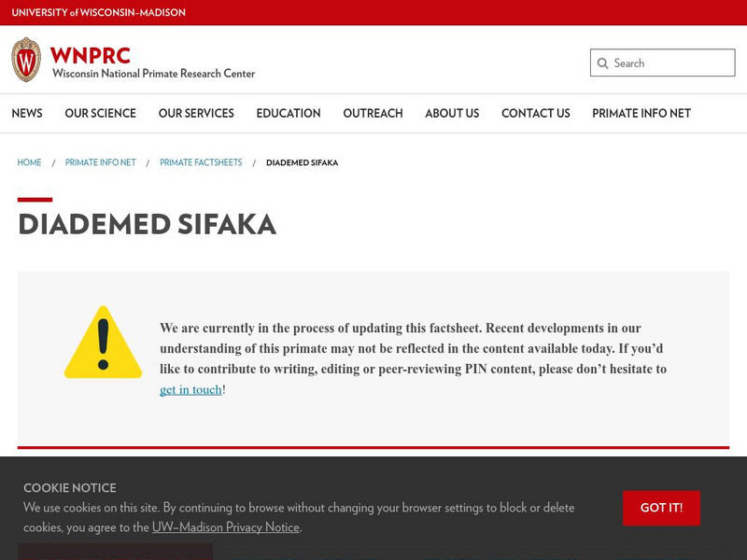Click Diademed Sifaka breadcrumb text
Image resolution: width=747 pixels, height=560 pixels.
[302, 162]
